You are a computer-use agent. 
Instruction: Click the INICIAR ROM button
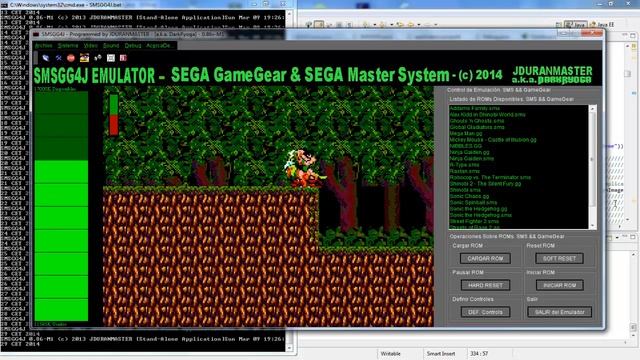click(560, 285)
